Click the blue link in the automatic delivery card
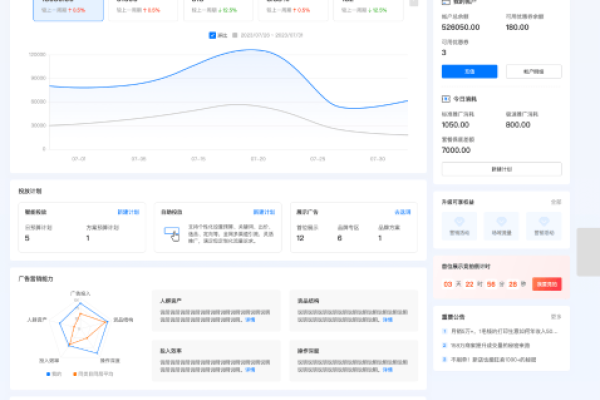The width and height of the screenshot is (600, 400). [x=264, y=212]
